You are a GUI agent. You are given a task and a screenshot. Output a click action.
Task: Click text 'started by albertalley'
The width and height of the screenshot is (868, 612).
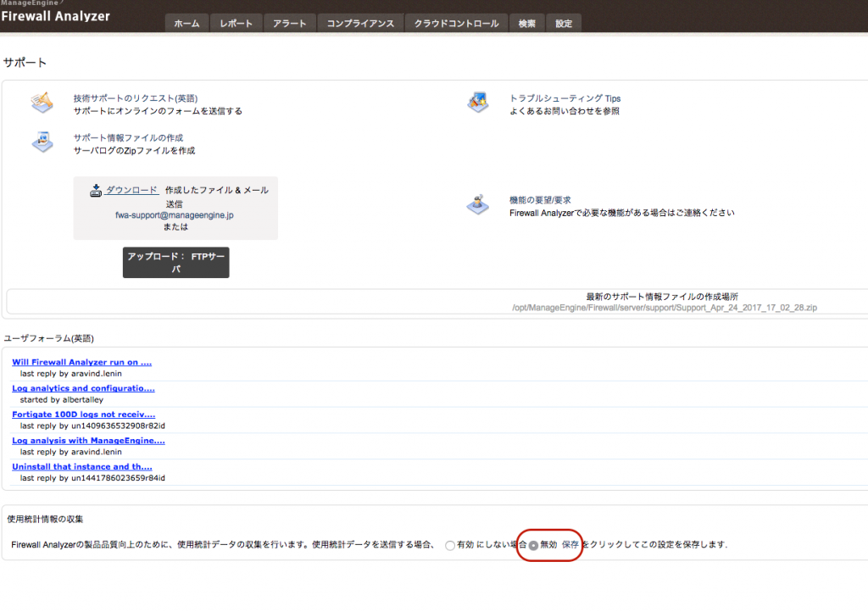point(61,399)
